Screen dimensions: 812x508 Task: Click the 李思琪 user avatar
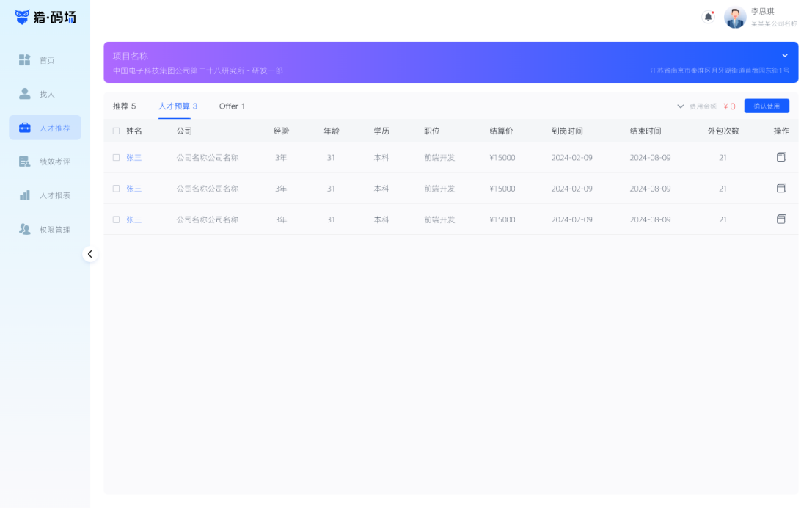tap(734, 18)
